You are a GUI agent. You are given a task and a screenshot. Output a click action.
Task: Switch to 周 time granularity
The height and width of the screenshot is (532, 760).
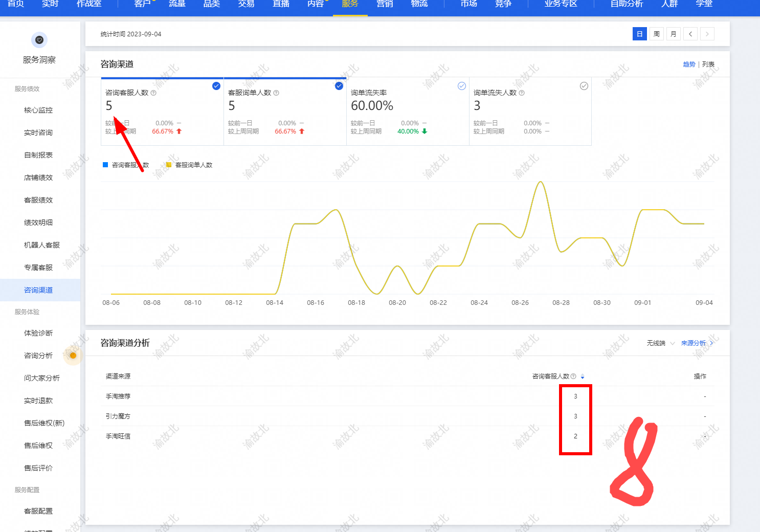tap(657, 34)
